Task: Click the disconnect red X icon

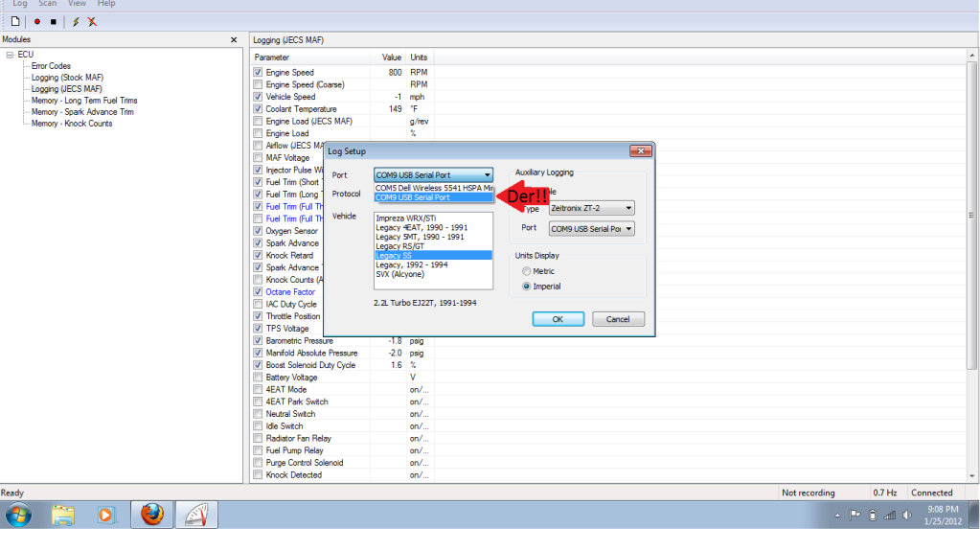Action: point(93,22)
